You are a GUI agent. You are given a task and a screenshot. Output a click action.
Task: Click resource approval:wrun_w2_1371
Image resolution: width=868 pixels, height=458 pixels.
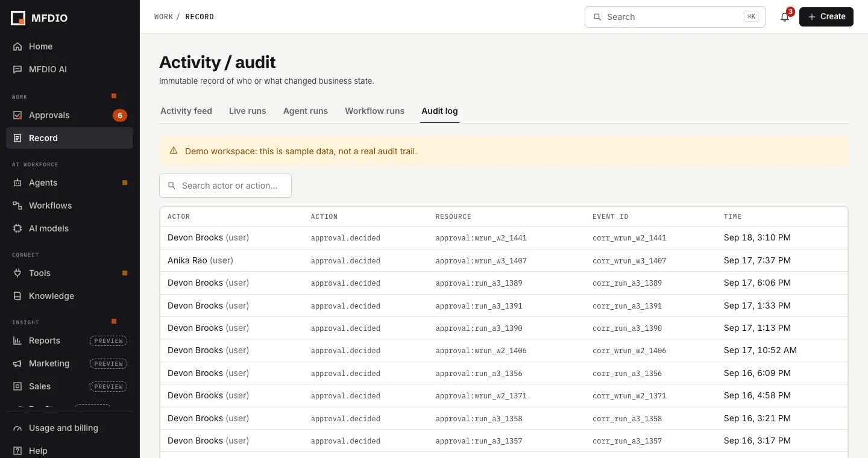(x=481, y=396)
